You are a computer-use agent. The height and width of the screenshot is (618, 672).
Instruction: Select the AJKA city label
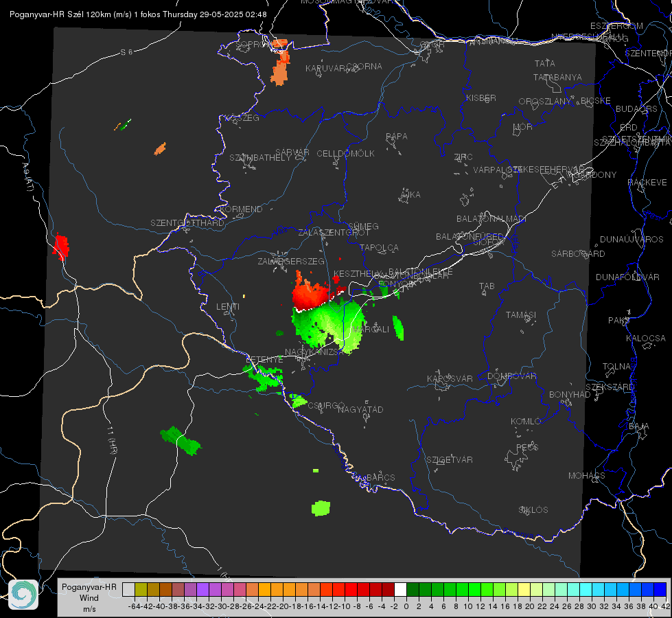click(410, 194)
